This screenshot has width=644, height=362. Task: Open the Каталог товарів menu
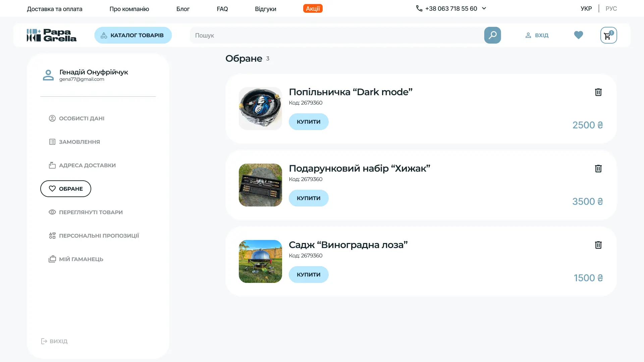point(133,35)
